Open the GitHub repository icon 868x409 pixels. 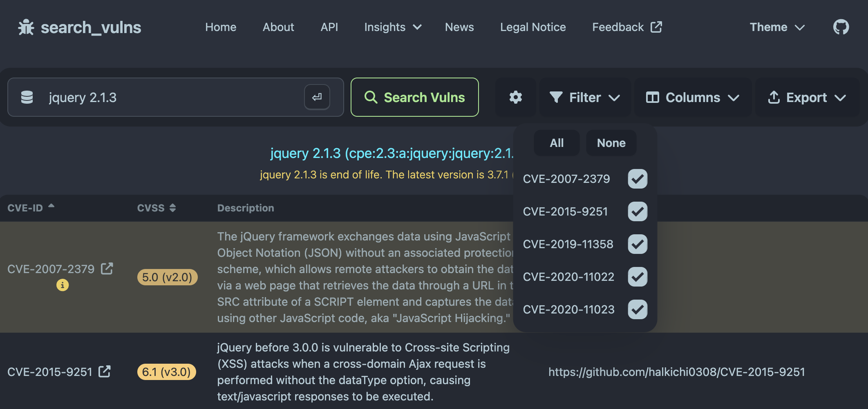pos(841,27)
